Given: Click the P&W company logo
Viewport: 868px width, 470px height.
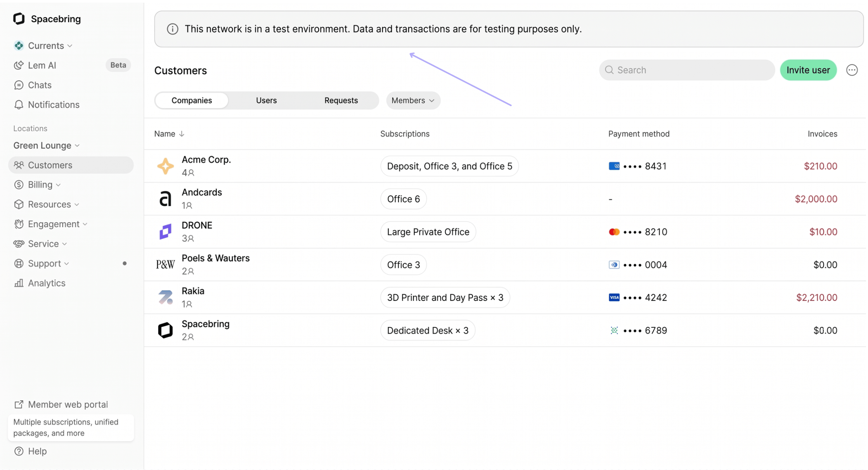Looking at the screenshot, I should pos(165,264).
